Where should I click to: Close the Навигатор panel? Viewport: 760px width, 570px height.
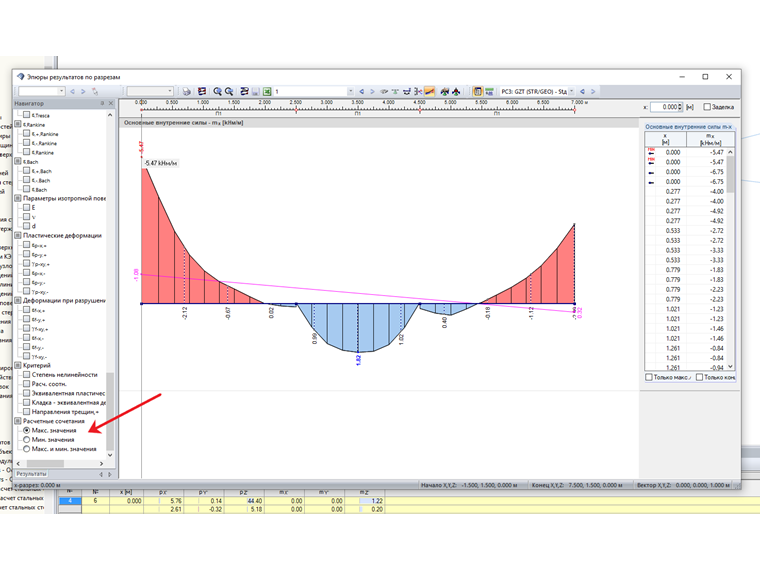(x=111, y=103)
